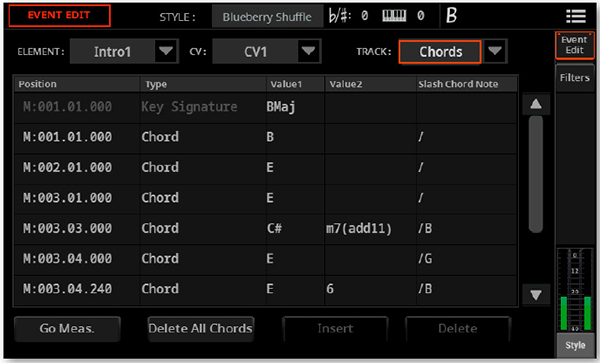Select the m7(add11) chord type value
The width and height of the screenshot is (600, 363).
(x=359, y=229)
